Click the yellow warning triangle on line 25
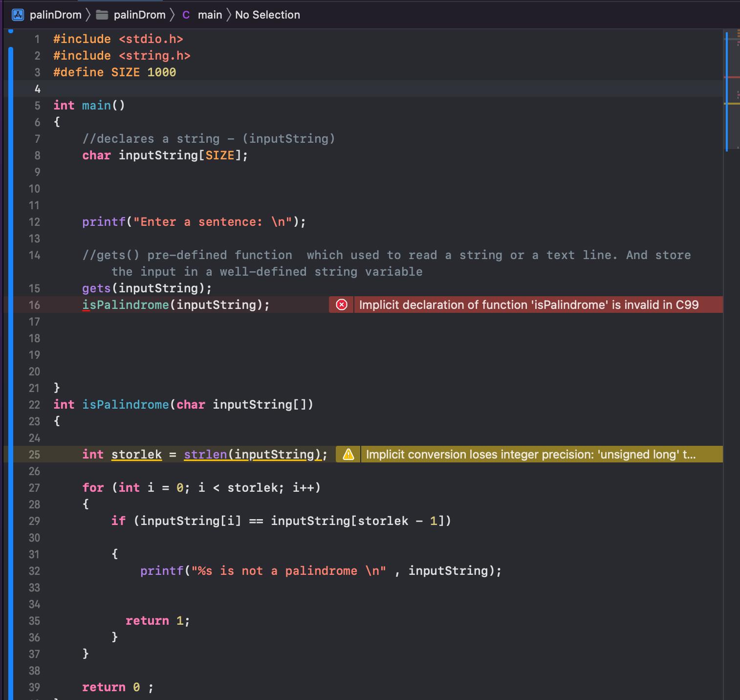The height and width of the screenshot is (700, 740). click(x=348, y=455)
